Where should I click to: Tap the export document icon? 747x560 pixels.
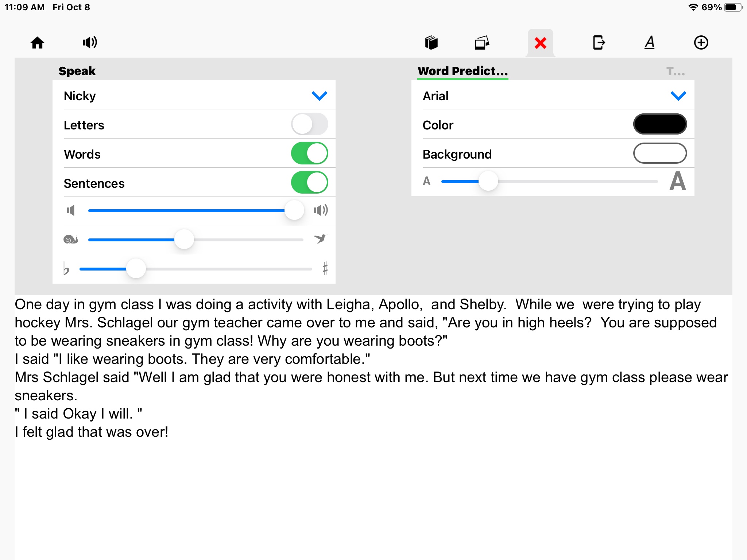click(599, 43)
